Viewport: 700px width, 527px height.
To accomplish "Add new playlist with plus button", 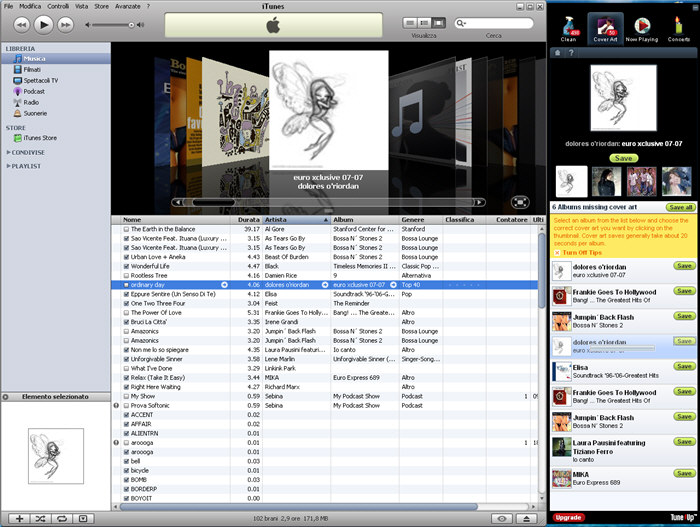I will click(20, 519).
